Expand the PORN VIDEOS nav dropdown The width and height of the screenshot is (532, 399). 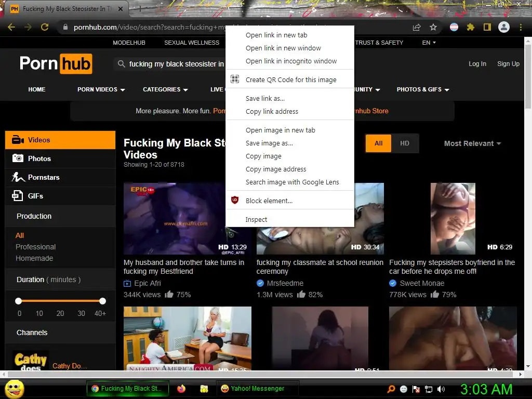(x=101, y=89)
